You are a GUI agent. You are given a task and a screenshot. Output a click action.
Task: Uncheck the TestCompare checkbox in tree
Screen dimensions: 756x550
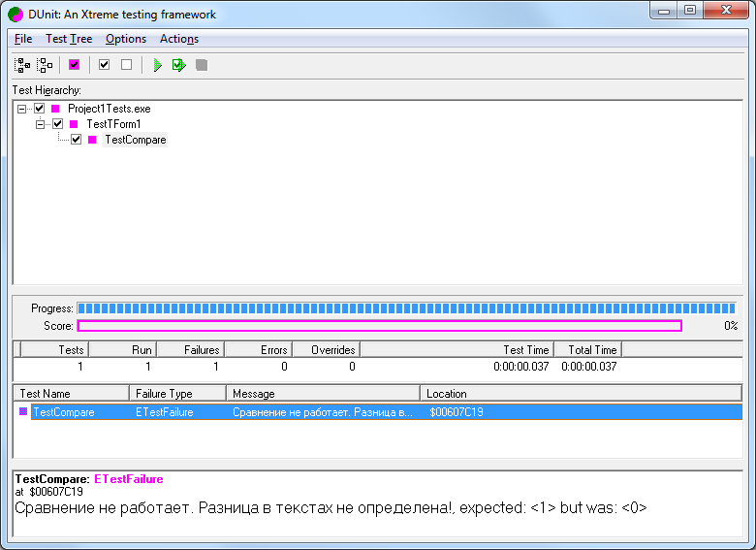click(77, 140)
